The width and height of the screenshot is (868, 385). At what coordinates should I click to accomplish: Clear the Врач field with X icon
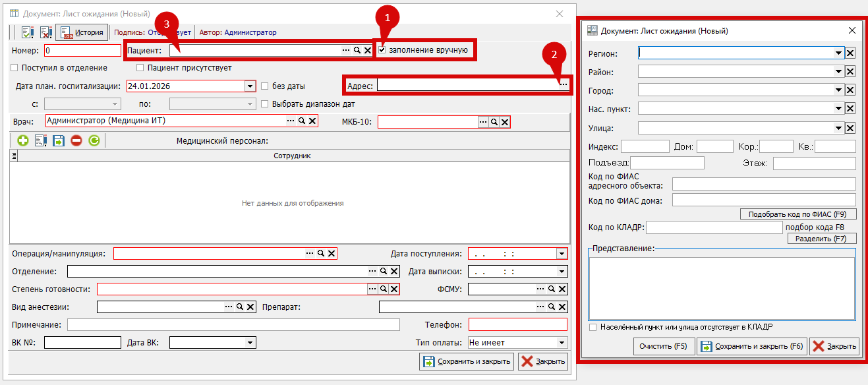point(312,121)
